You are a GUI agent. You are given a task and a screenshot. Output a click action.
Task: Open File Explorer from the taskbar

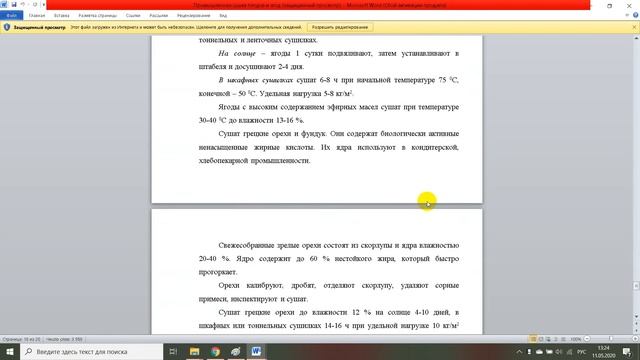pyautogui.click(x=194, y=351)
